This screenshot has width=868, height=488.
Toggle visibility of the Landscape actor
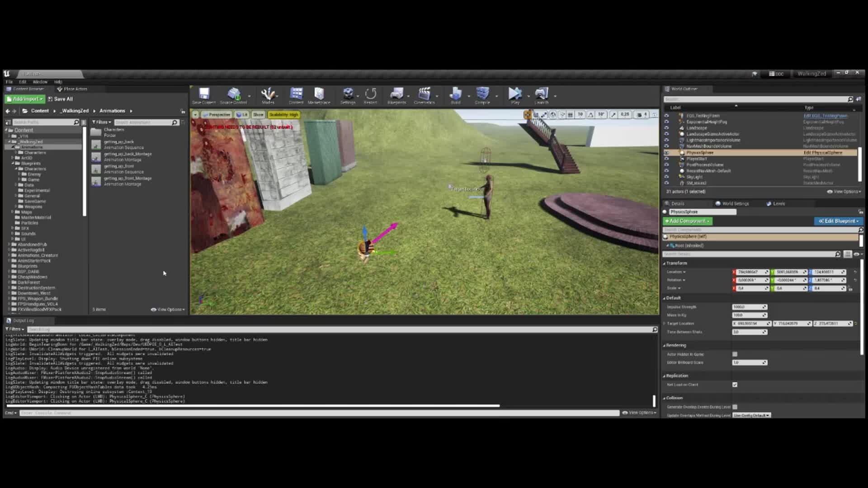[667, 128]
